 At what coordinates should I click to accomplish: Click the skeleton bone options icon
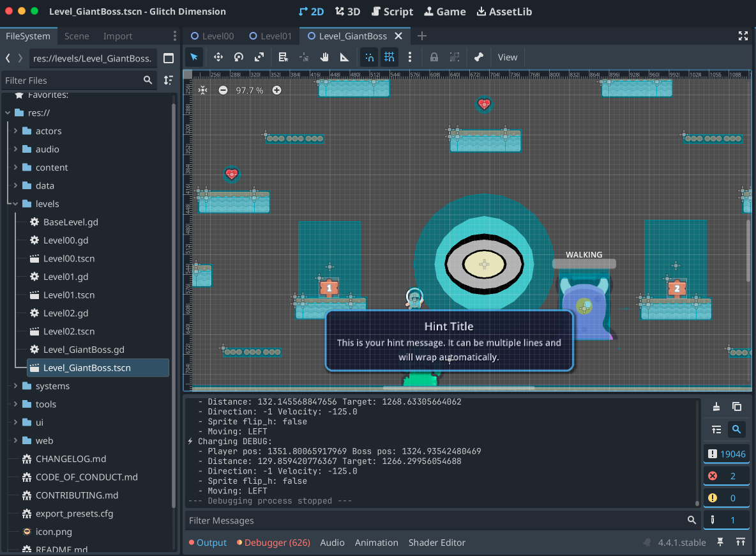[x=478, y=57]
